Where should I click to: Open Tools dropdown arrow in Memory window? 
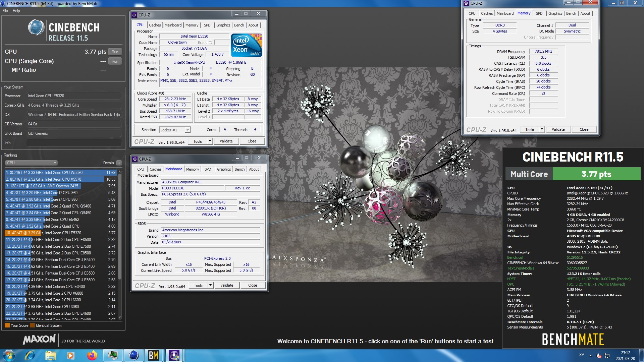(541, 129)
